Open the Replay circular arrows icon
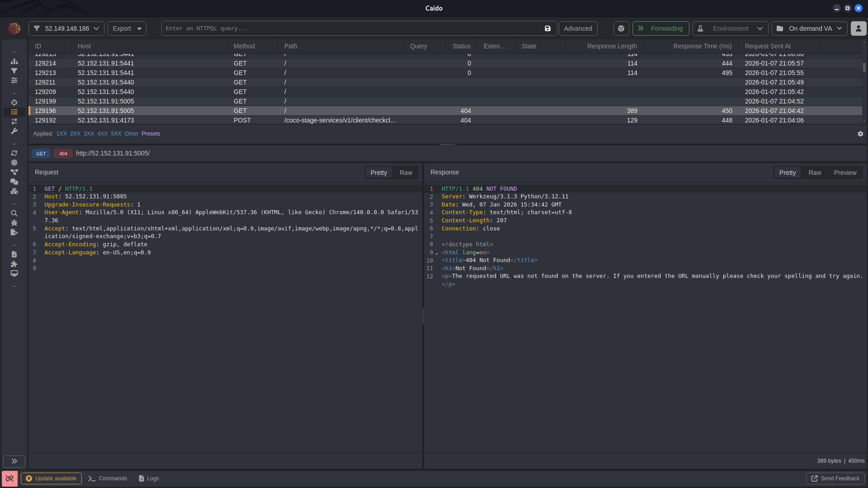Screen dimensions: 868x488 [x=14, y=153]
